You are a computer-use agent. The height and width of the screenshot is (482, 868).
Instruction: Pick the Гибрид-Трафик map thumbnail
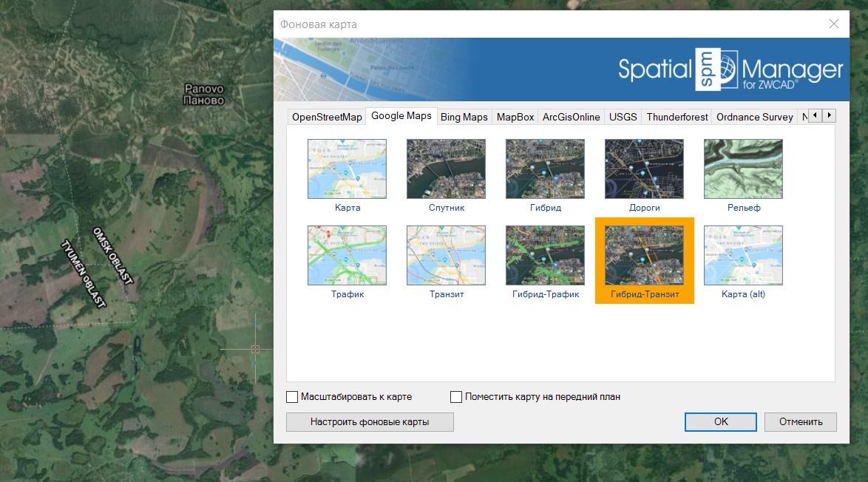click(x=545, y=255)
